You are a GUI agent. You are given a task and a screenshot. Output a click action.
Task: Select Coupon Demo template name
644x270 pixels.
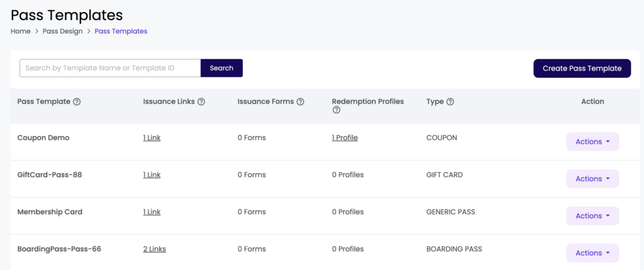43,138
